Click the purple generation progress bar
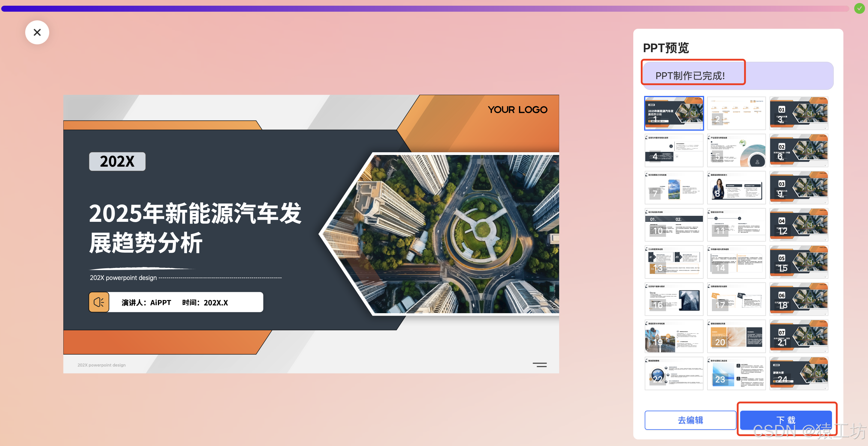Image resolution: width=868 pixels, height=446 pixels. coord(425,8)
